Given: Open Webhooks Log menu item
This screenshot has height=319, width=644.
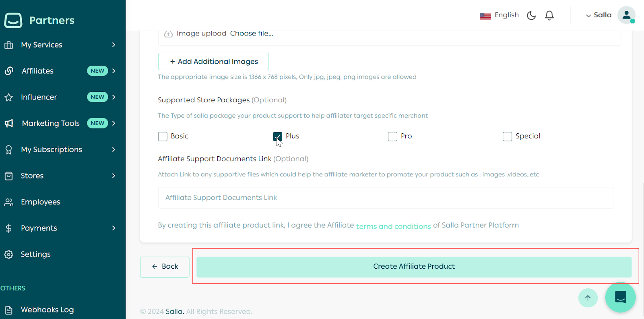Looking at the screenshot, I should pos(47,310).
